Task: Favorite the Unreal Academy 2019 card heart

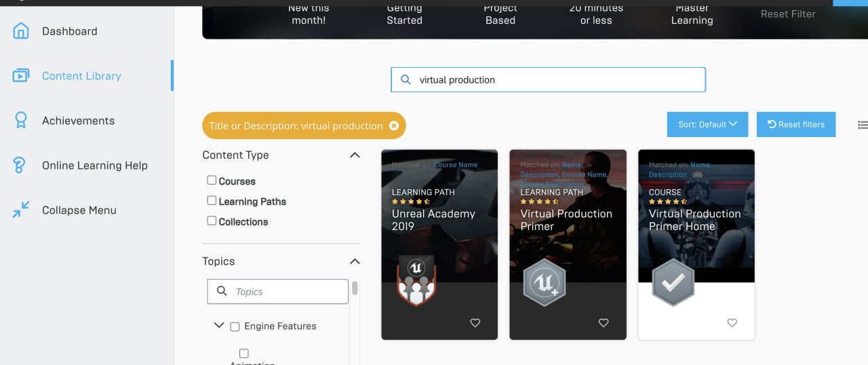Action: (475, 323)
